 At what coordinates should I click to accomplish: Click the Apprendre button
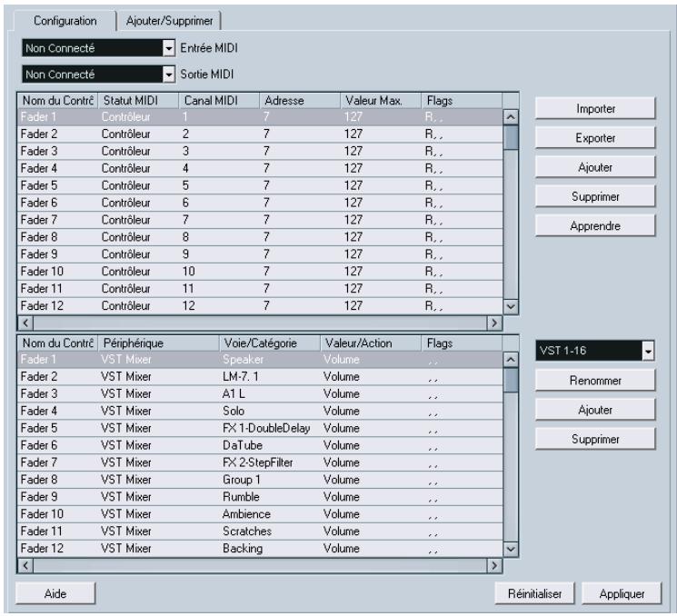click(595, 225)
